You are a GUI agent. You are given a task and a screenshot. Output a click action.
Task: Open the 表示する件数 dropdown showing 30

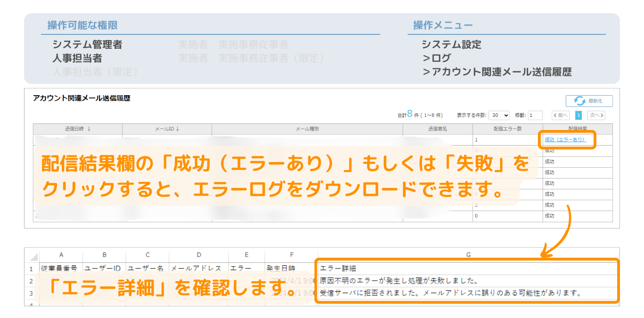pyautogui.click(x=498, y=115)
